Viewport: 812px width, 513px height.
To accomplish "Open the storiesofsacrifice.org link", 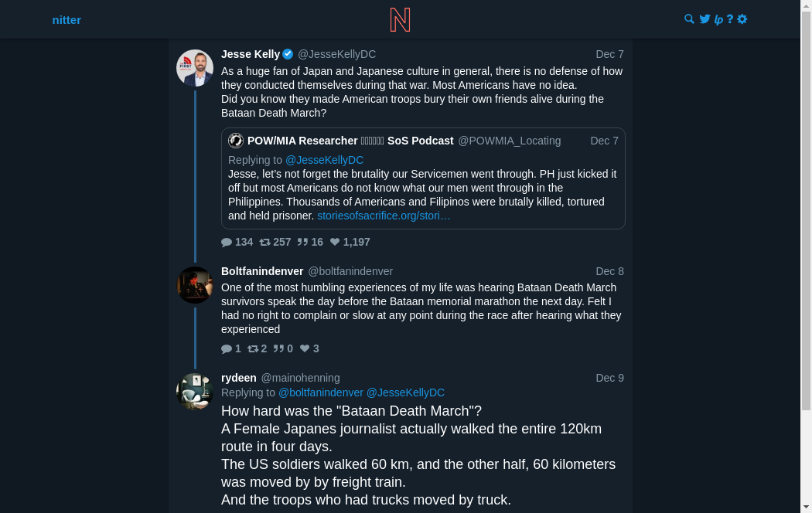I will (x=384, y=216).
